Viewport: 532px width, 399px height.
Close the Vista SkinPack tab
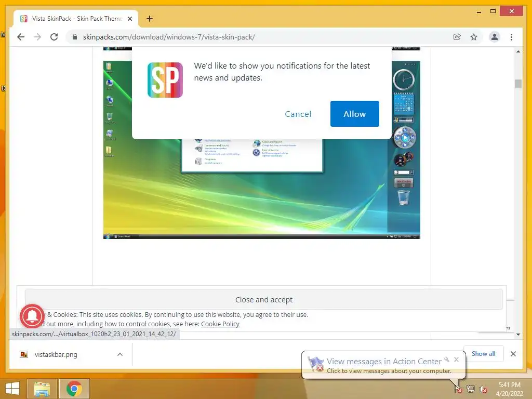(129, 19)
